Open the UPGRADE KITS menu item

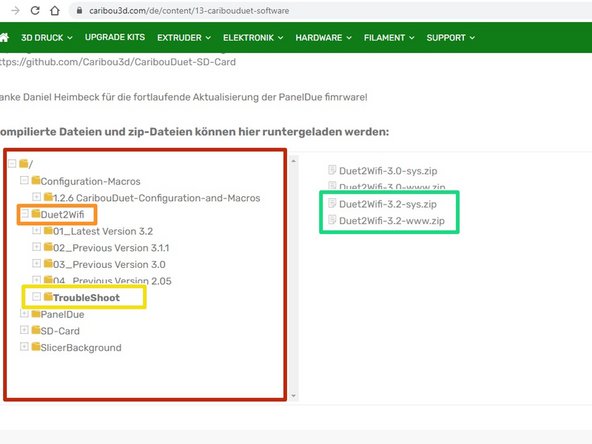click(115, 37)
